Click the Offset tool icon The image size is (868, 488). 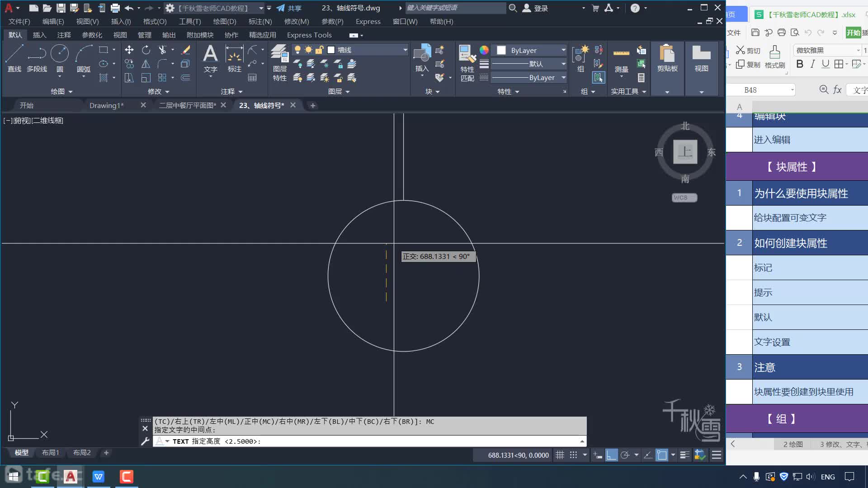tap(185, 78)
